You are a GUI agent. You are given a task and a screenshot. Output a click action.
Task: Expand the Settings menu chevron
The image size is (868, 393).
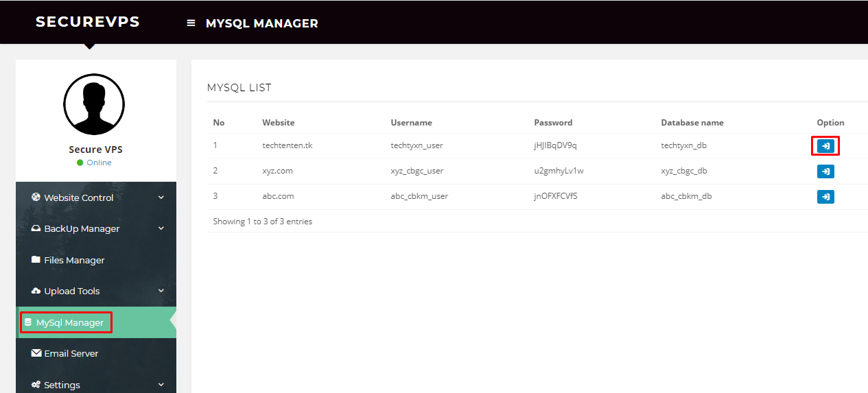click(x=161, y=385)
